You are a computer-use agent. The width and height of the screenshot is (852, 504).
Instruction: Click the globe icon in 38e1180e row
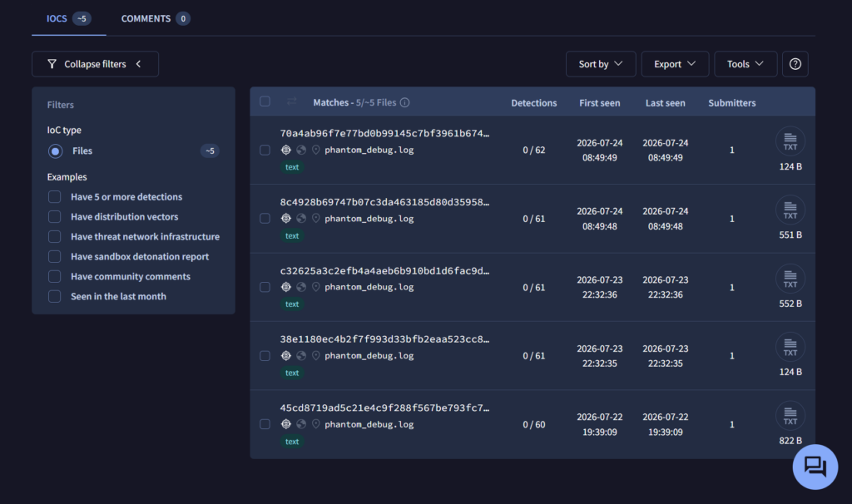[x=301, y=356]
